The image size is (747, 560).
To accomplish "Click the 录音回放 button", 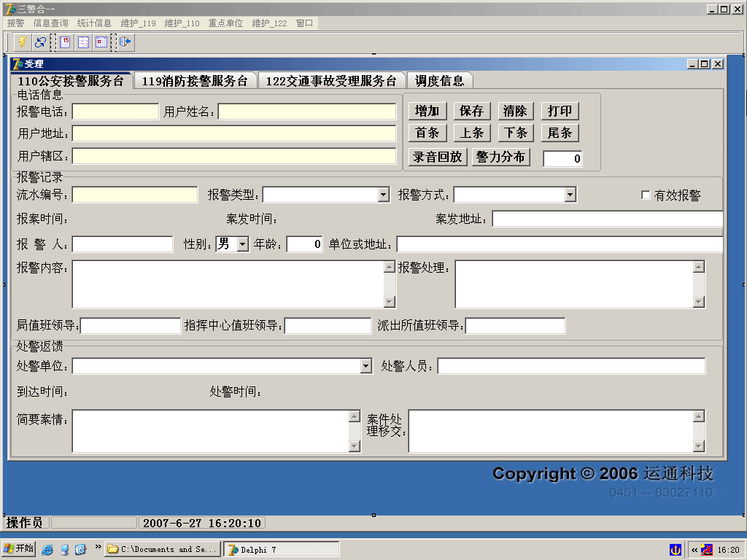I will point(438,157).
